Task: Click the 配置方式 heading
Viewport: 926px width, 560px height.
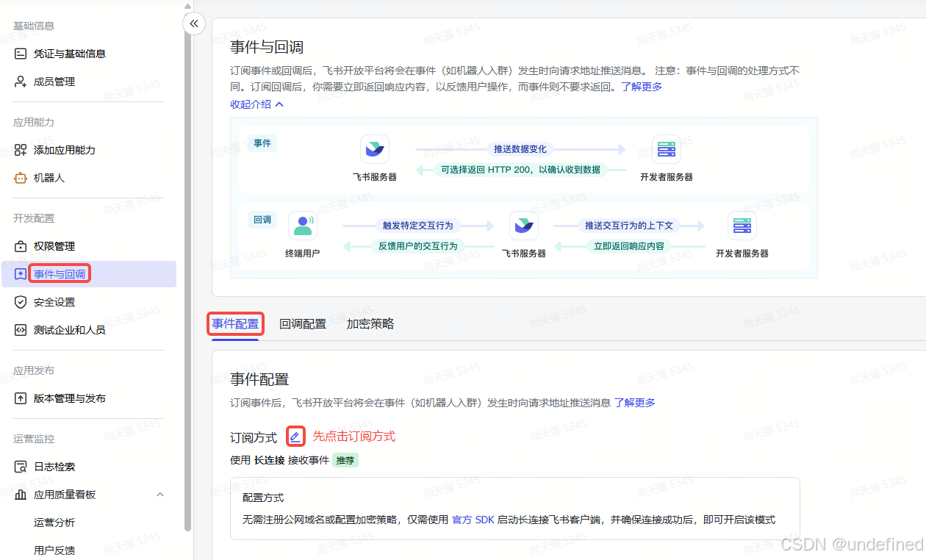Action: pyautogui.click(x=263, y=498)
